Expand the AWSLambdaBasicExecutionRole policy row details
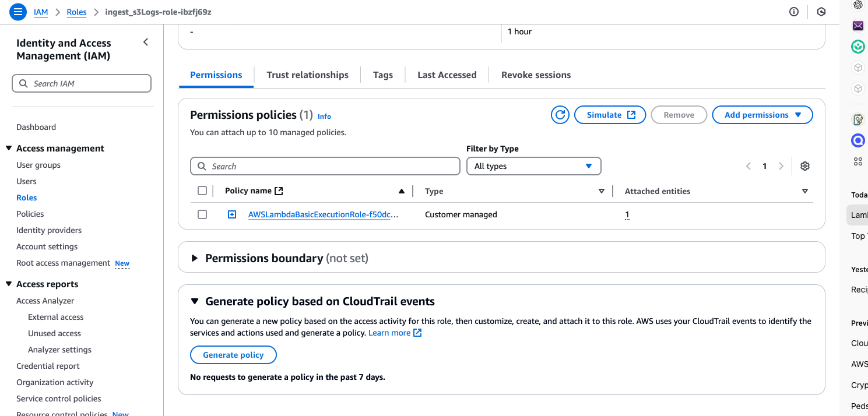Viewport: 868px width, 416px height. point(232,214)
